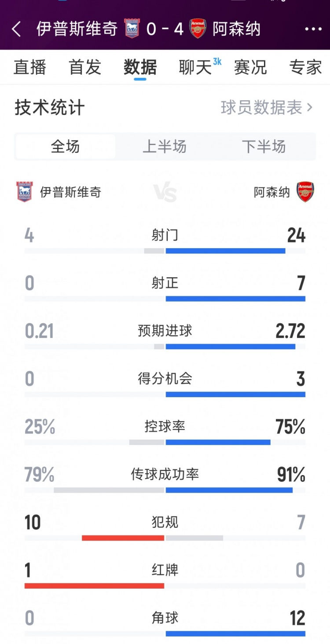Tap Arsenal badge in stats panel
The width and height of the screenshot is (330, 644).
tap(305, 192)
